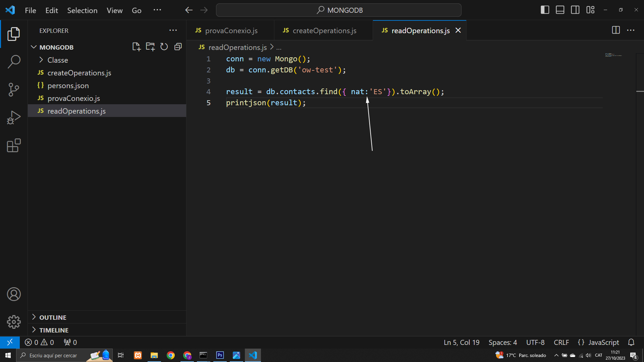This screenshot has height=362, width=644.
Task: Open the Run and Debug view
Action: [x=14, y=117]
